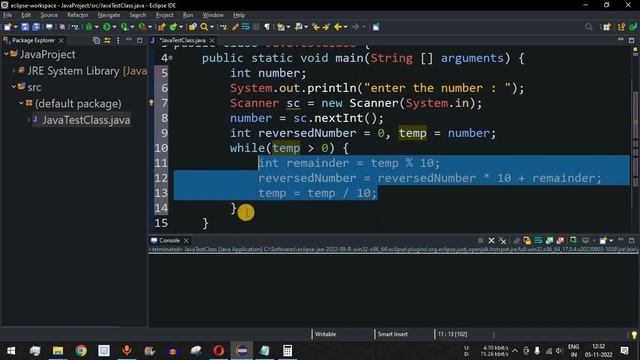Collapse the default package node

(21, 103)
